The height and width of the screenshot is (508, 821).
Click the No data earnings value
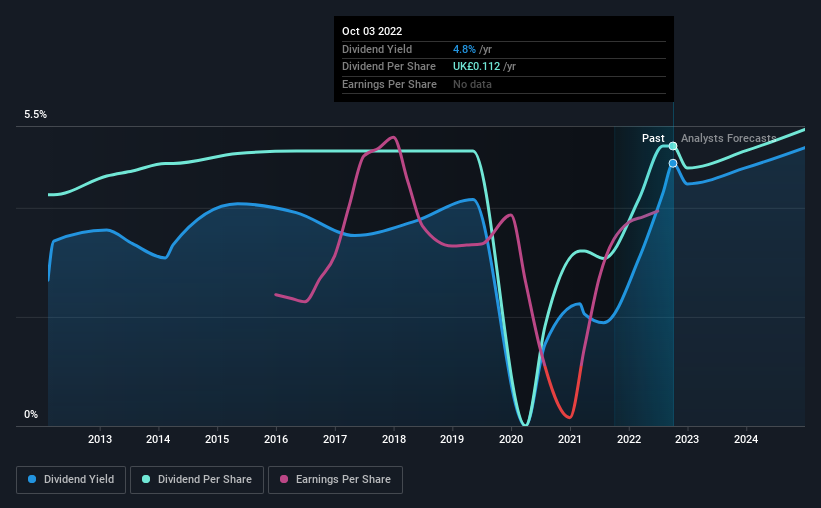coord(472,84)
